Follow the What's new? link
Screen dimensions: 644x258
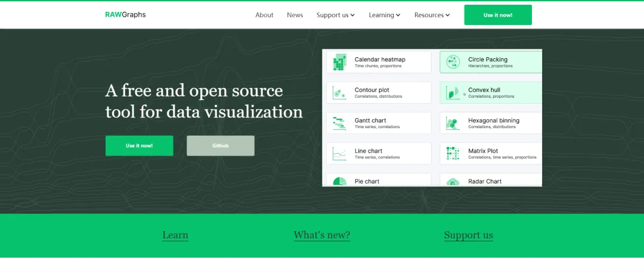pos(322,235)
